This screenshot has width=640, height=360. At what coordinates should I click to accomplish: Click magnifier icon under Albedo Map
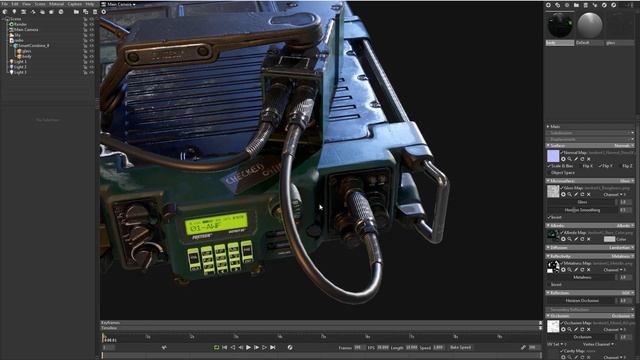(x=570, y=239)
